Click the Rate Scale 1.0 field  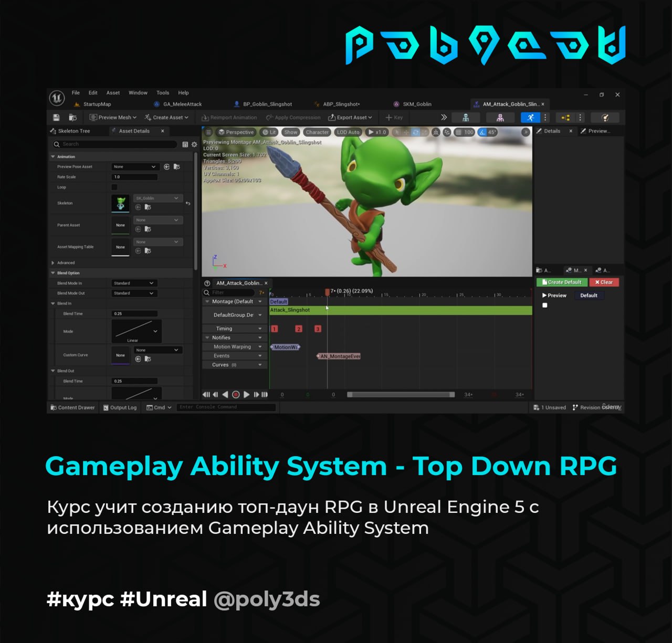[x=135, y=177]
